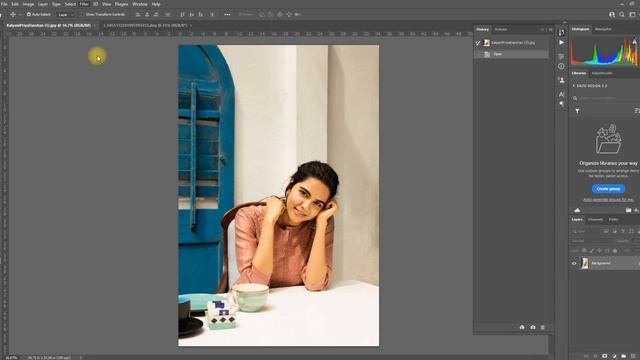Click the align bottom edges icon
Screen dimensions: 640x360
coord(200,14)
